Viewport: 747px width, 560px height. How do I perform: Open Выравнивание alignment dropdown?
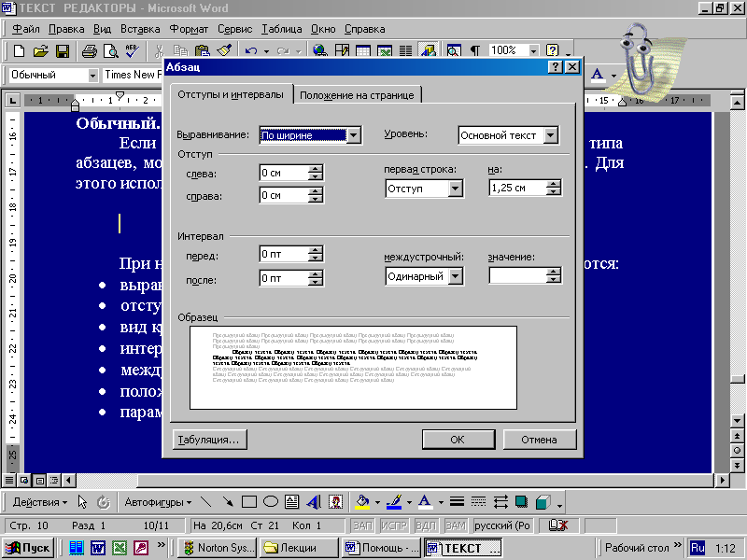click(x=354, y=135)
